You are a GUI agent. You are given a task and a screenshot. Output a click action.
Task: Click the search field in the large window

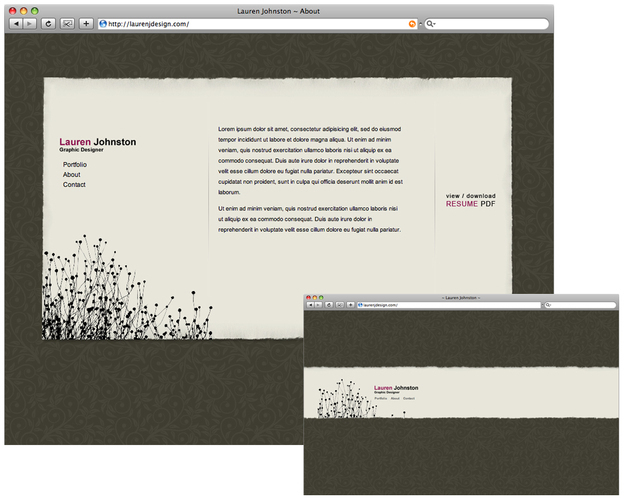(487, 24)
